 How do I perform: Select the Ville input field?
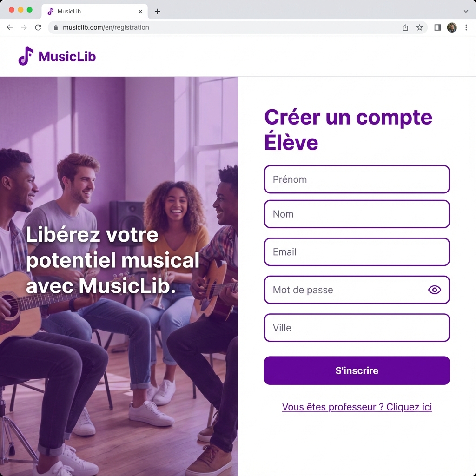[357, 328]
